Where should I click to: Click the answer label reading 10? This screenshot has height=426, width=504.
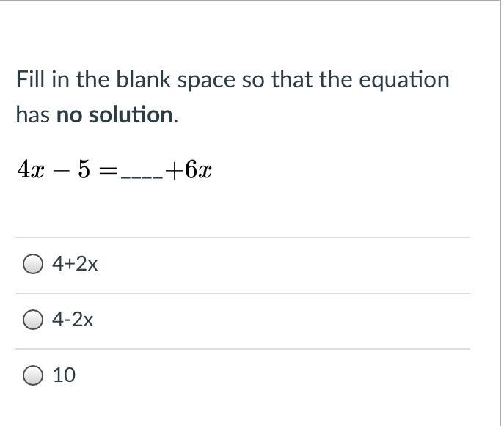65,375
